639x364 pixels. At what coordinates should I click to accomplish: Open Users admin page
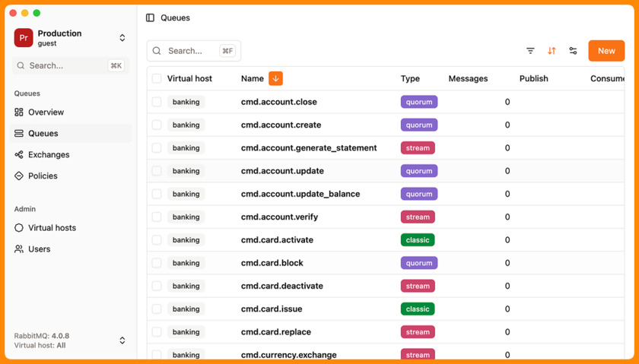point(71,248)
